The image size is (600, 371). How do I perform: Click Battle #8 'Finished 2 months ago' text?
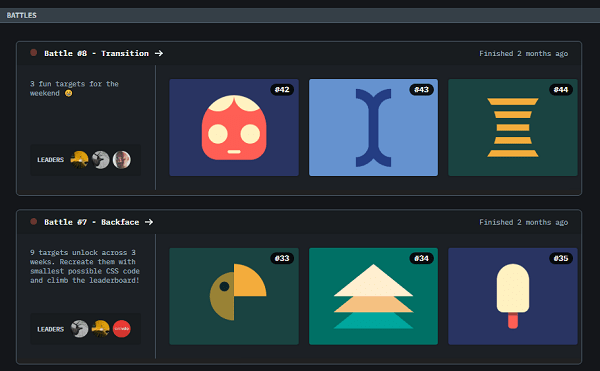pos(523,54)
